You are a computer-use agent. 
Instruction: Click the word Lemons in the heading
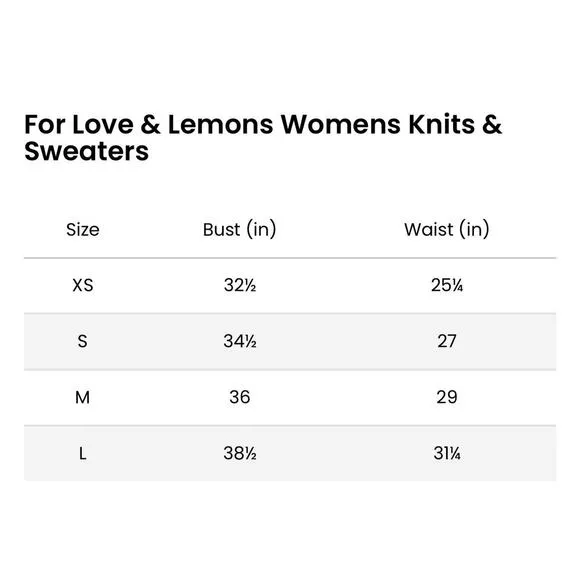point(220,124)
